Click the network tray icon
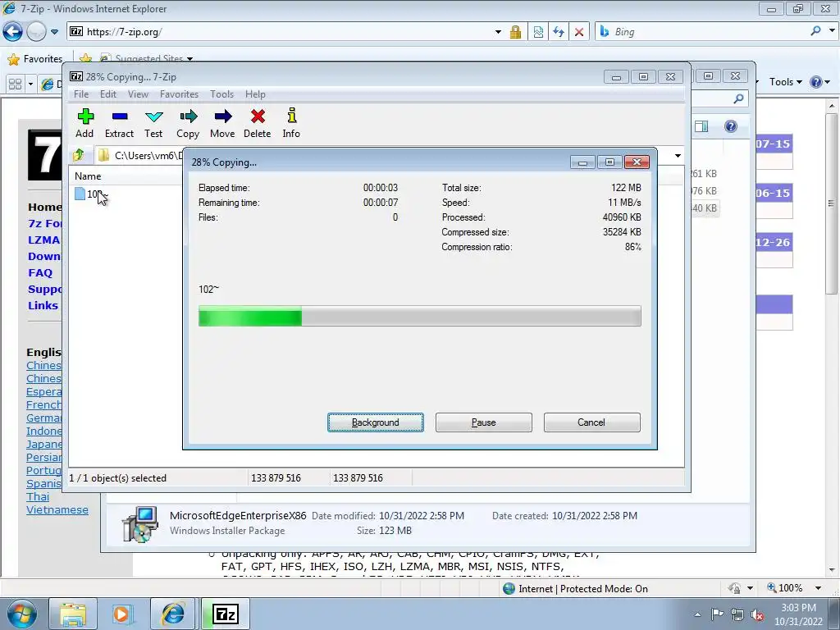 (x=737, y=614)
